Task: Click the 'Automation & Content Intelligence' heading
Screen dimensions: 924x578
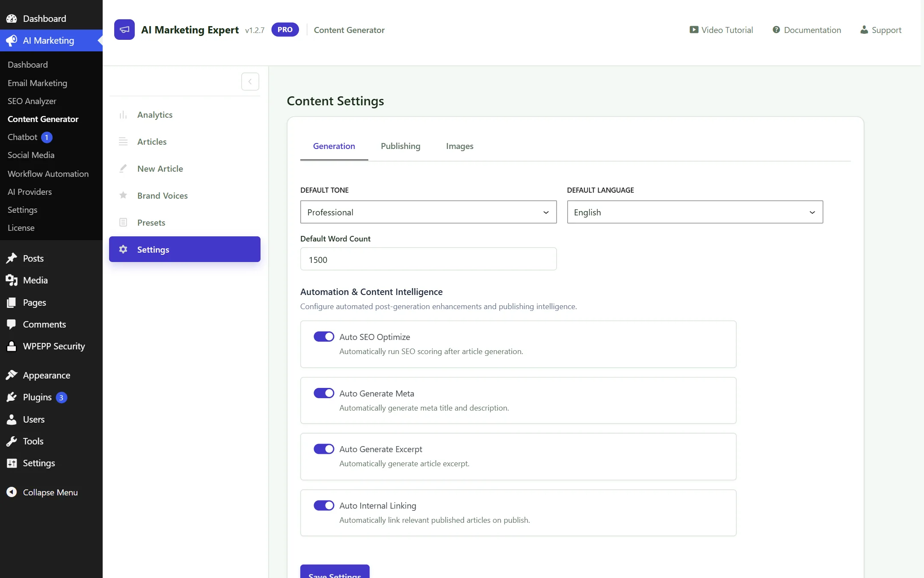Action: pos(371,292)
